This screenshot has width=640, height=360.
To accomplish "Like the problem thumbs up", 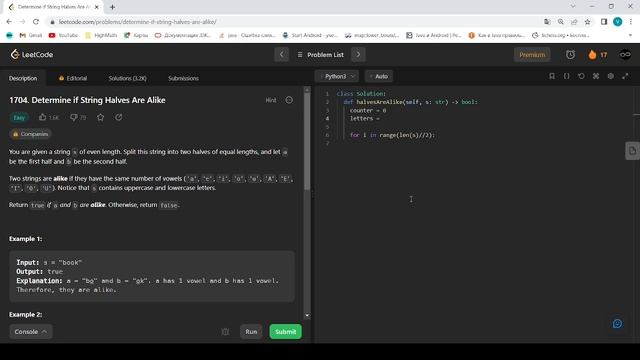I will tap(42, 118).
